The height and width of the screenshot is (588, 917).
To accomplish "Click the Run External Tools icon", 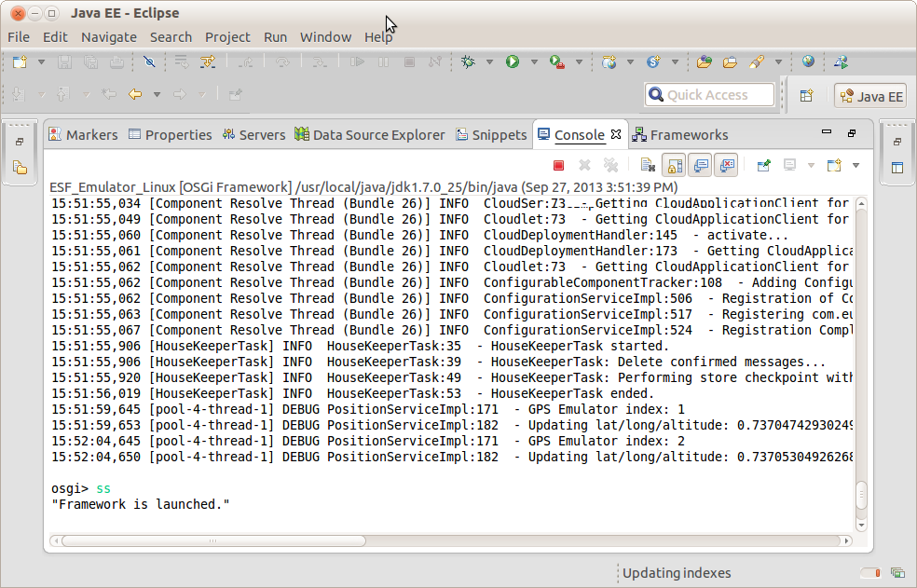I will [556, 62].
